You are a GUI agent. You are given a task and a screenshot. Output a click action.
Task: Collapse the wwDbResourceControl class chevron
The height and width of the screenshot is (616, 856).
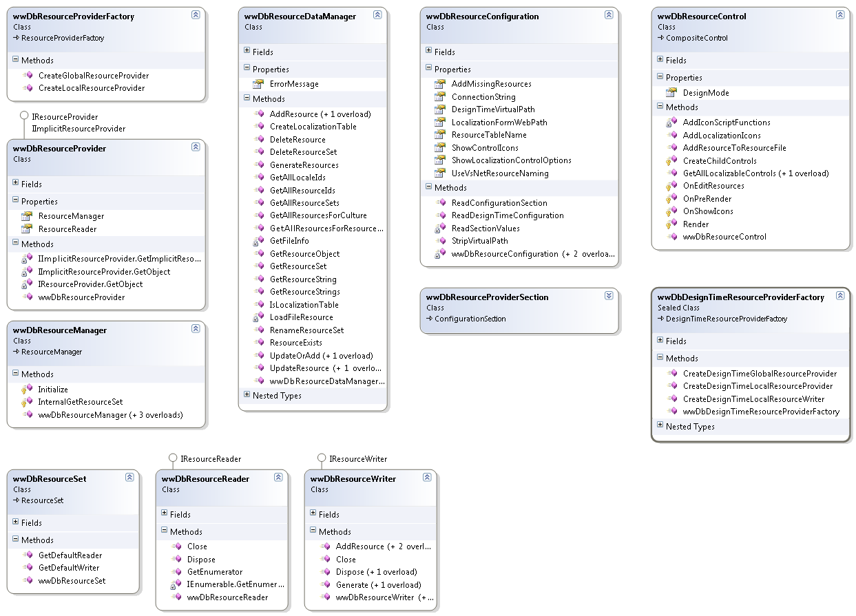click(x=840, y=14)
